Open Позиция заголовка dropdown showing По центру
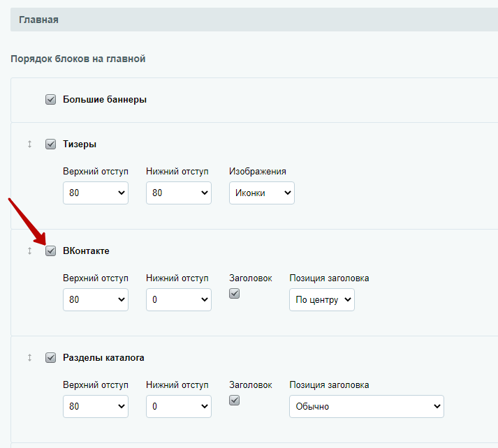This screenshot has height=448, width=498. [322, 299]
